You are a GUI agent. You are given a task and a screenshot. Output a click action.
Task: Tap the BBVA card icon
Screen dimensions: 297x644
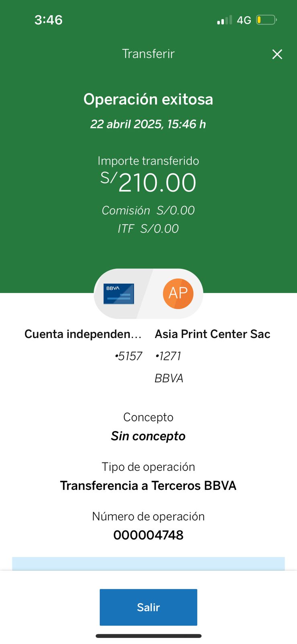click(119, 294)
